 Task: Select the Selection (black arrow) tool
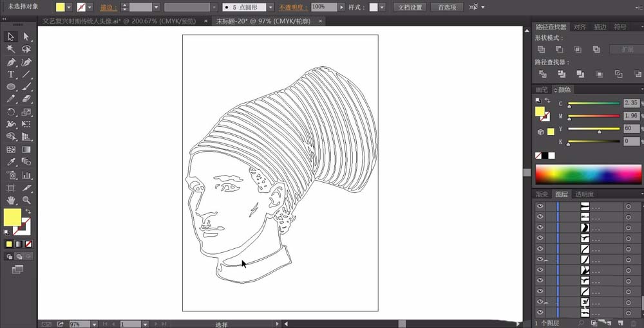[x=11, y=37]
